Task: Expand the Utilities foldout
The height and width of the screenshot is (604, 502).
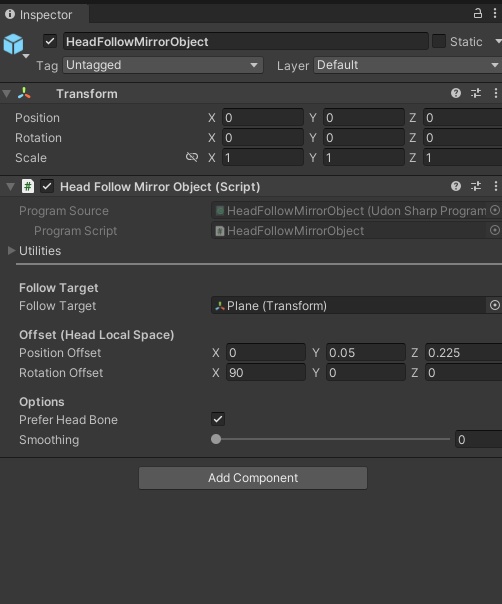Action: click(12, 251)
